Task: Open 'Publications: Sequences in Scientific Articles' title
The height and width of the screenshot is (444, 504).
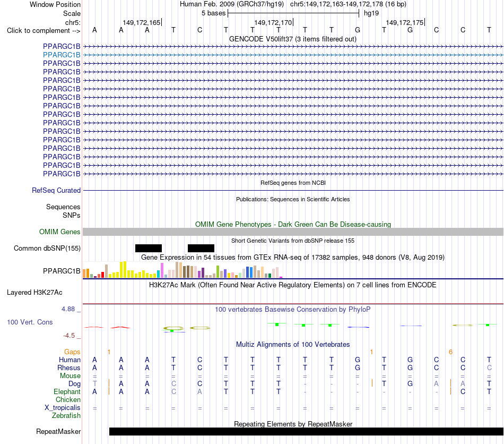Action: [293, 199]
